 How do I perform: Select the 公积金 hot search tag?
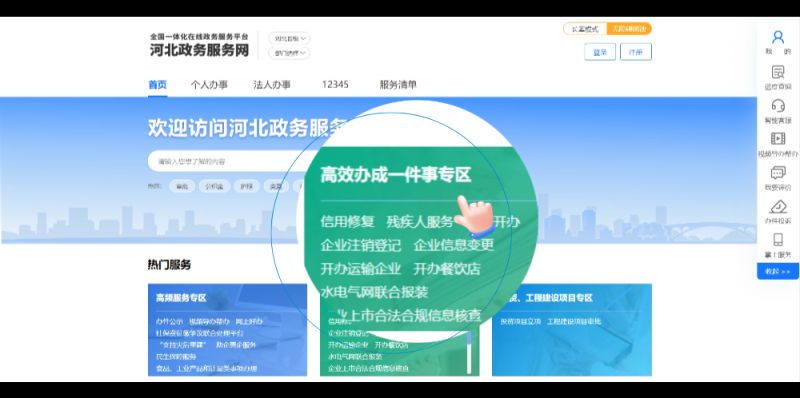(x=214, y=187)
